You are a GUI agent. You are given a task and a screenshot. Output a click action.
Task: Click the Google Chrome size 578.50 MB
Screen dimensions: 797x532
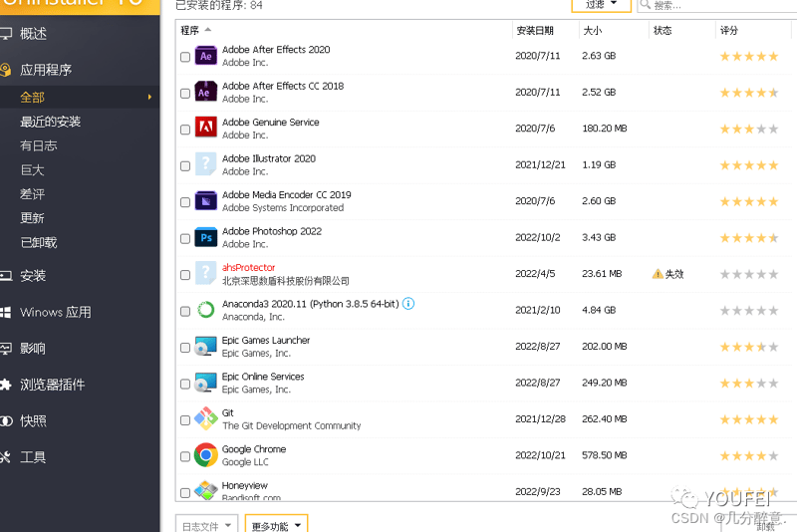(x=605, y=455)
